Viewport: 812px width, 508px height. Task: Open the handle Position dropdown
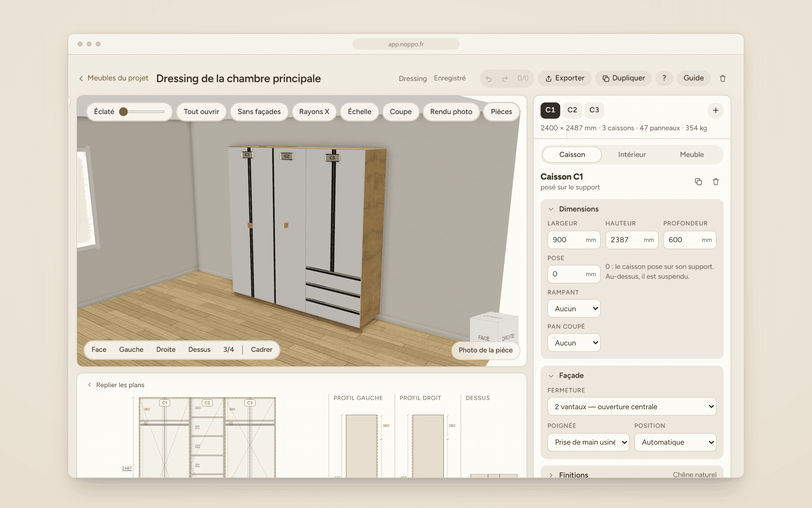click(675, 442)
